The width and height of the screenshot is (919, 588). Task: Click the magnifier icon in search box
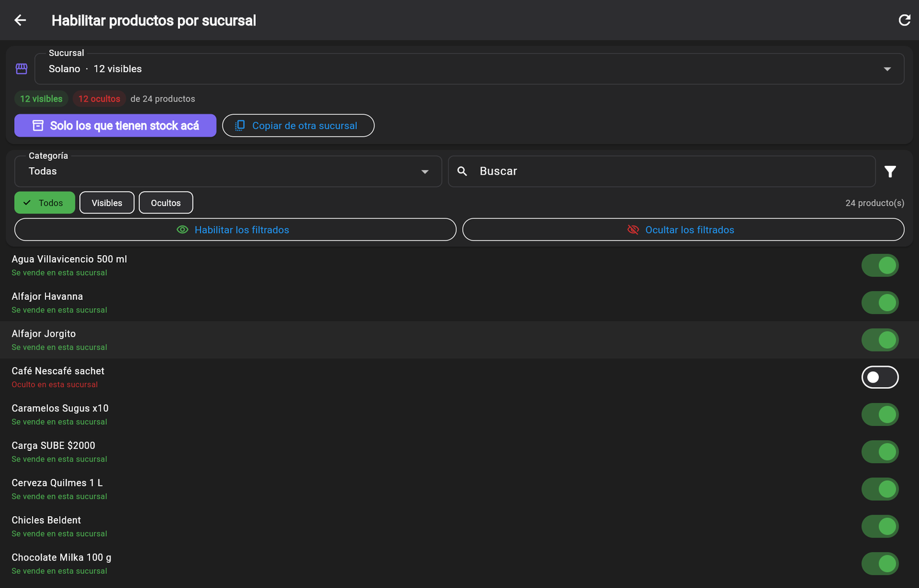coord(463,171)
